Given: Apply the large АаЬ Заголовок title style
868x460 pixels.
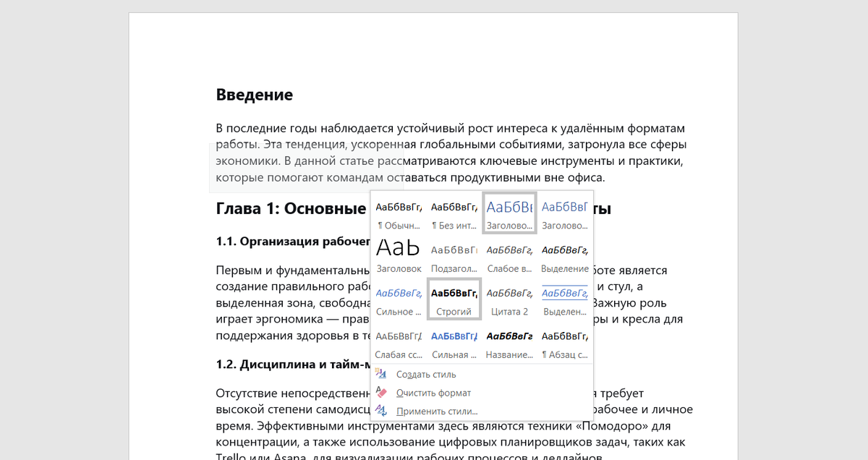Looking at the screenshot, I should click(399, 257).
